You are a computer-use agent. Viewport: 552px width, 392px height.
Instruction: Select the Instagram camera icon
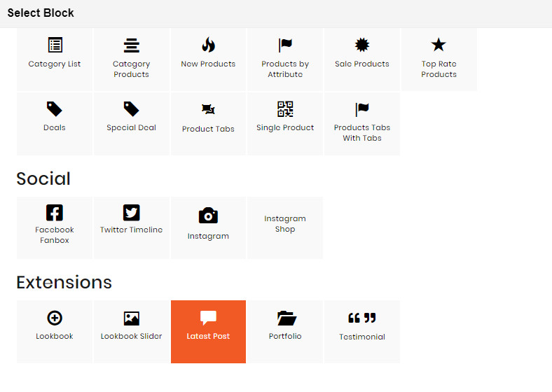click(x=208, y=215)
